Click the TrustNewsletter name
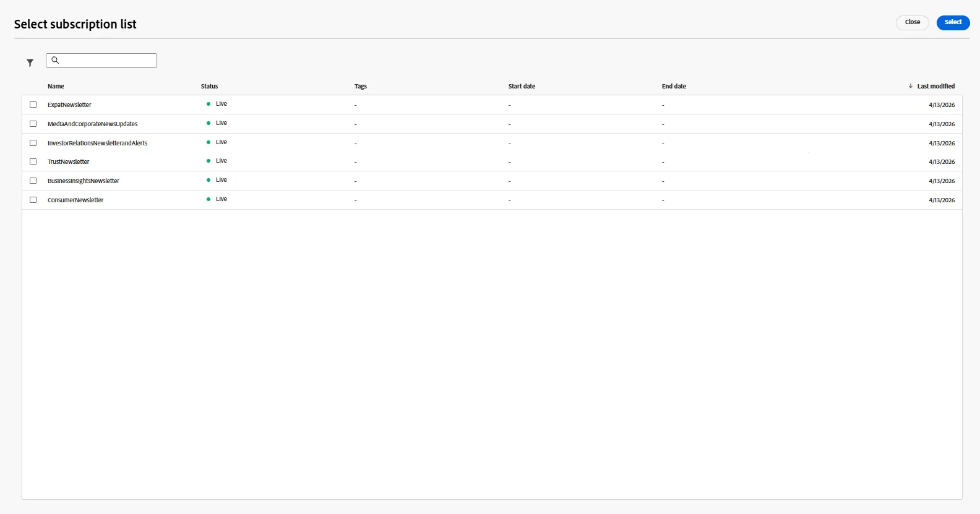Viewport: 980px width, 514px height. click(69, 161)
